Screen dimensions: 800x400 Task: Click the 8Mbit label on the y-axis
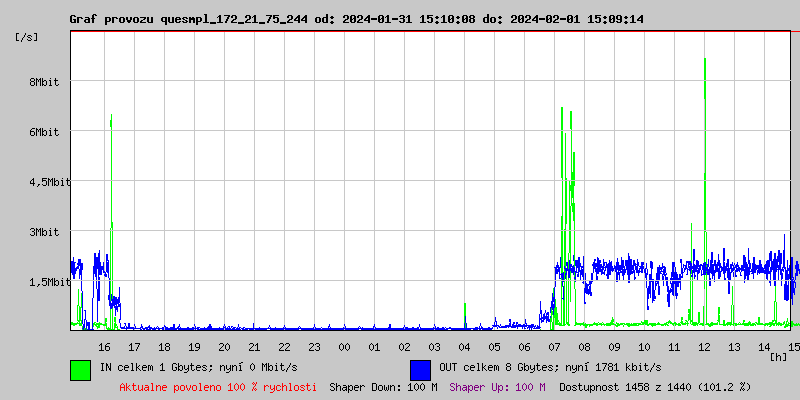[44, 82]
